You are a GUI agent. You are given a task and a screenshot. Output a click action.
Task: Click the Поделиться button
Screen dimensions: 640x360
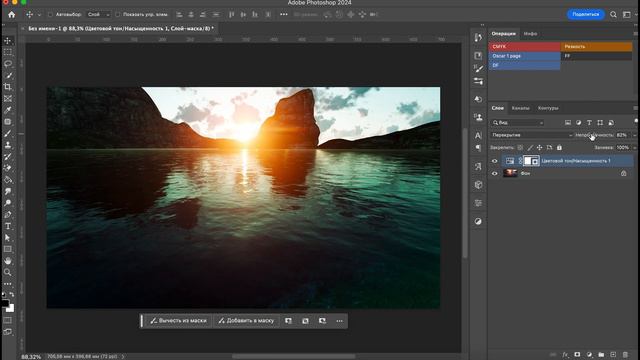(x=585, y=14)
